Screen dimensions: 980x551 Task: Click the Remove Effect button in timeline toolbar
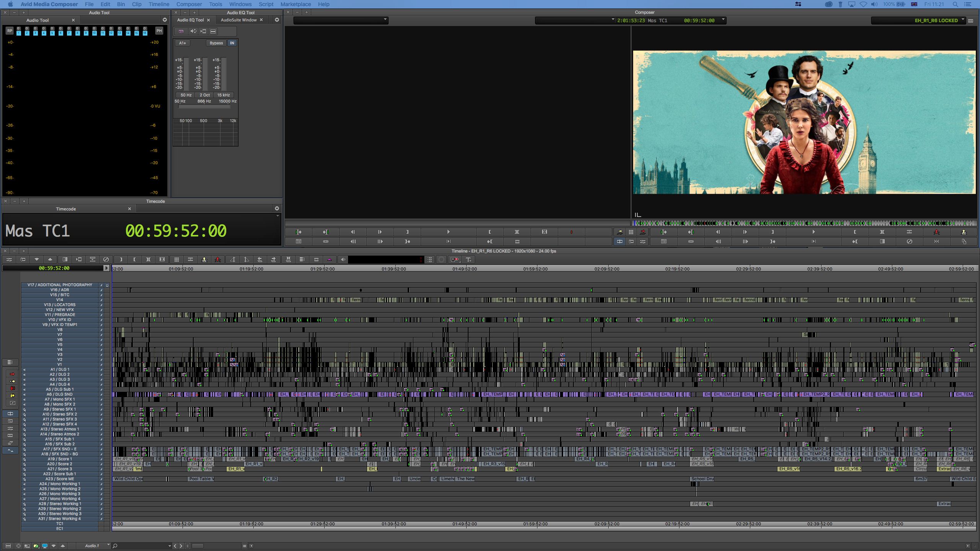106,259
